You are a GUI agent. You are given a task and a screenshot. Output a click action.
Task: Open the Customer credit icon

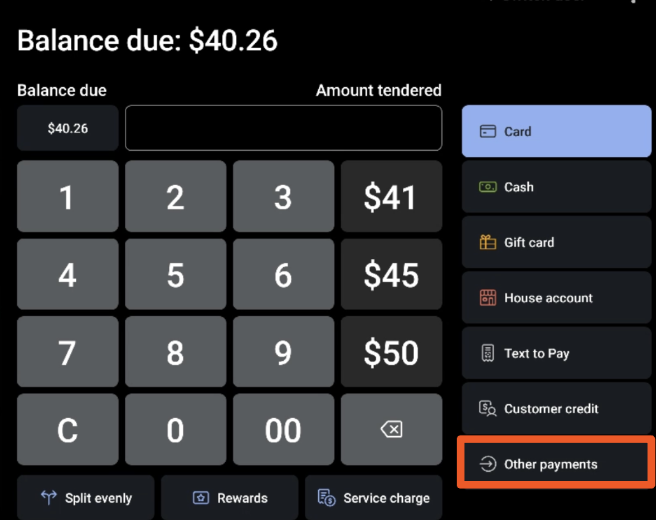(x=488, y=408)
